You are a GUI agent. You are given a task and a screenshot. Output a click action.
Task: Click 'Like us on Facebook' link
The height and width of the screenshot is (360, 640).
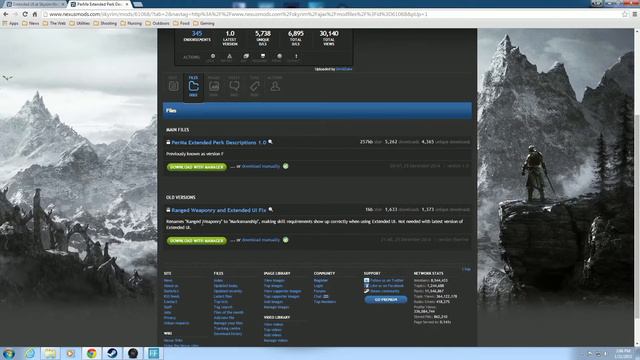tap(387, 286)
